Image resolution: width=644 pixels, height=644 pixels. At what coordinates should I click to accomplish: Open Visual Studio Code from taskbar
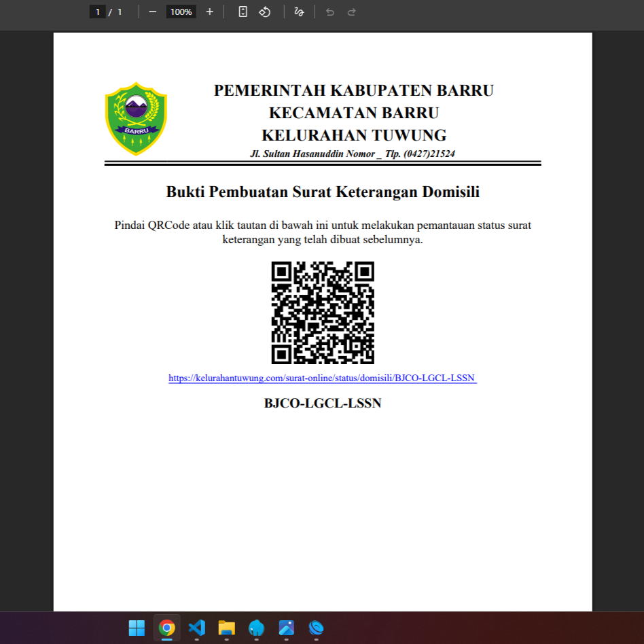coord(196,628)
